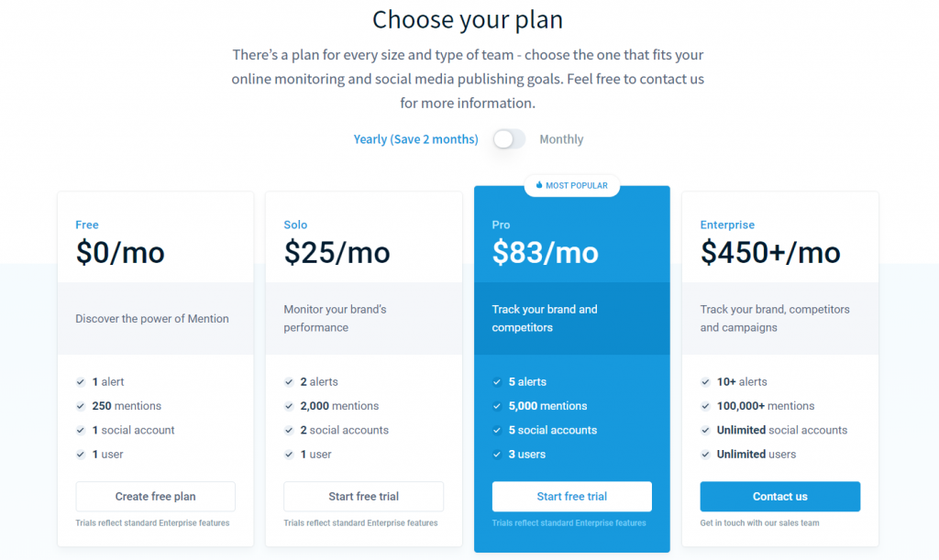
Task: Select the Solo plan heading
Action: tap(295, 225)
